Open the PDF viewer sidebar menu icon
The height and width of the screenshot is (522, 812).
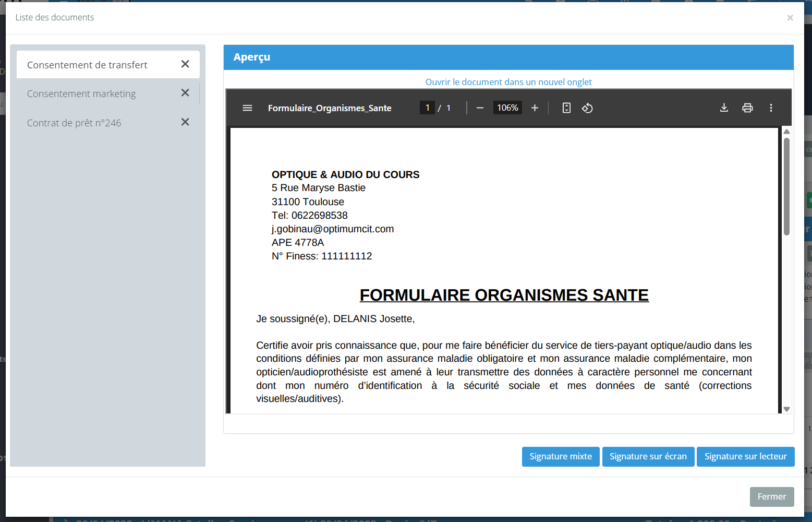[x=247, y=108]
